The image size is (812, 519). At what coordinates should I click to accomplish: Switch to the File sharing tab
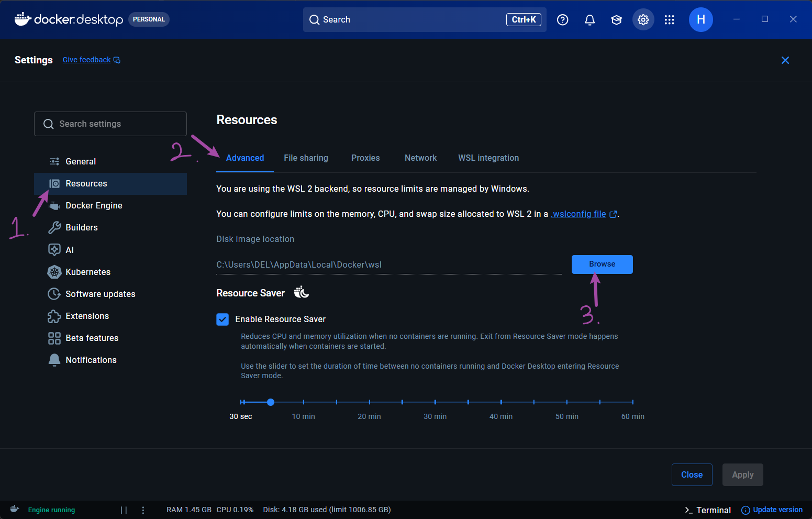click(x=306, y=158)
